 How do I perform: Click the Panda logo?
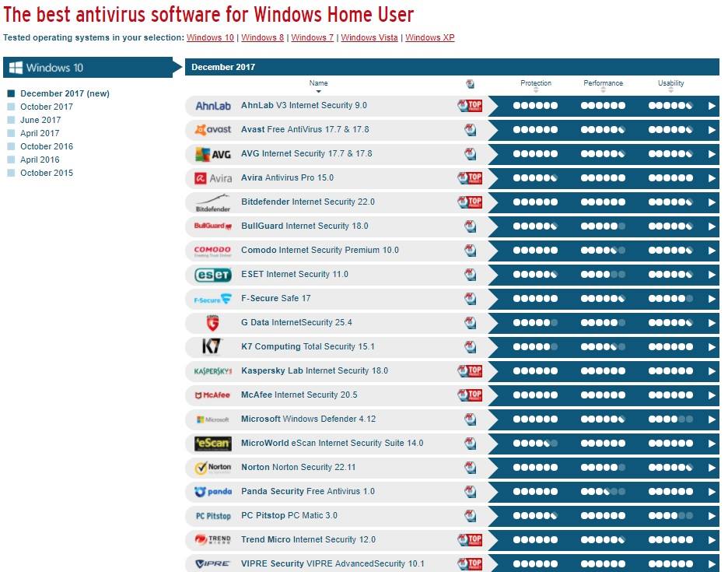point(212,492)
